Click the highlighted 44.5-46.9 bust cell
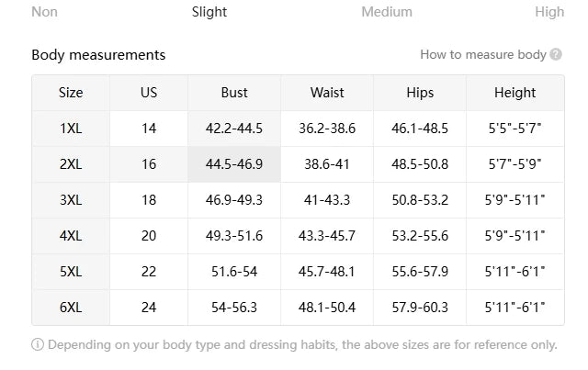The width and height of the screenshot is (588, 370). (x=234, y=164)
